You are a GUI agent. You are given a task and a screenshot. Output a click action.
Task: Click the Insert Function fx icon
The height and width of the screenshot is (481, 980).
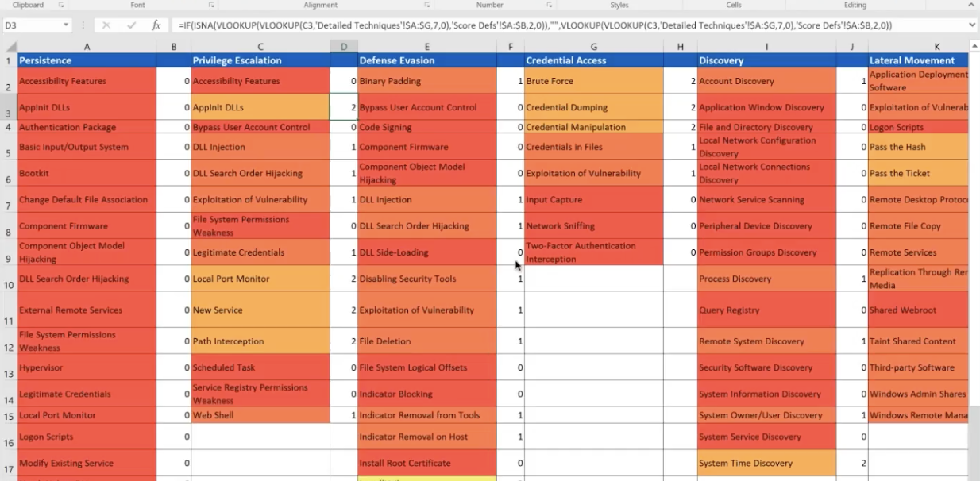[156, 25]
